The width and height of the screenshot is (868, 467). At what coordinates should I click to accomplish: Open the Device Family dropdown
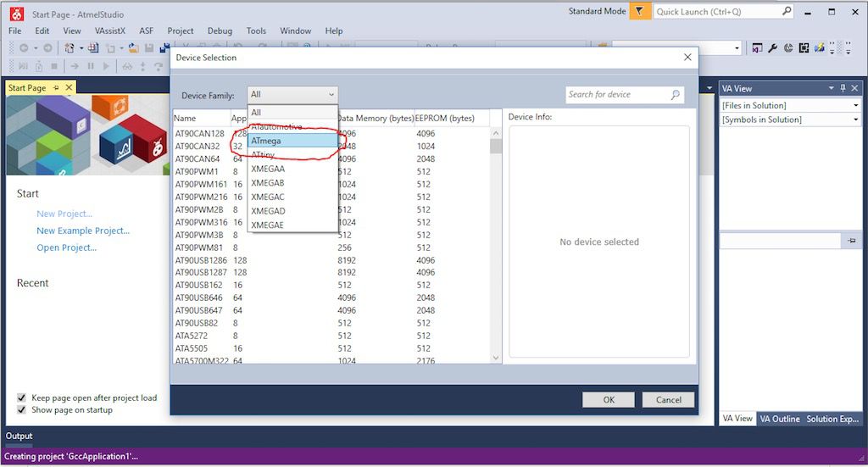[292, 95]
